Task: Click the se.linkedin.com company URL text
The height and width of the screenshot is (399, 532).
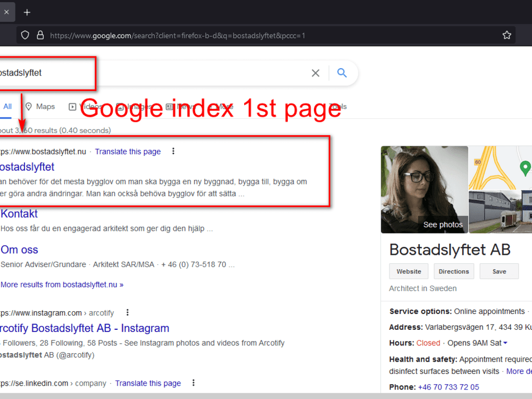Action: tap(53, 384)
